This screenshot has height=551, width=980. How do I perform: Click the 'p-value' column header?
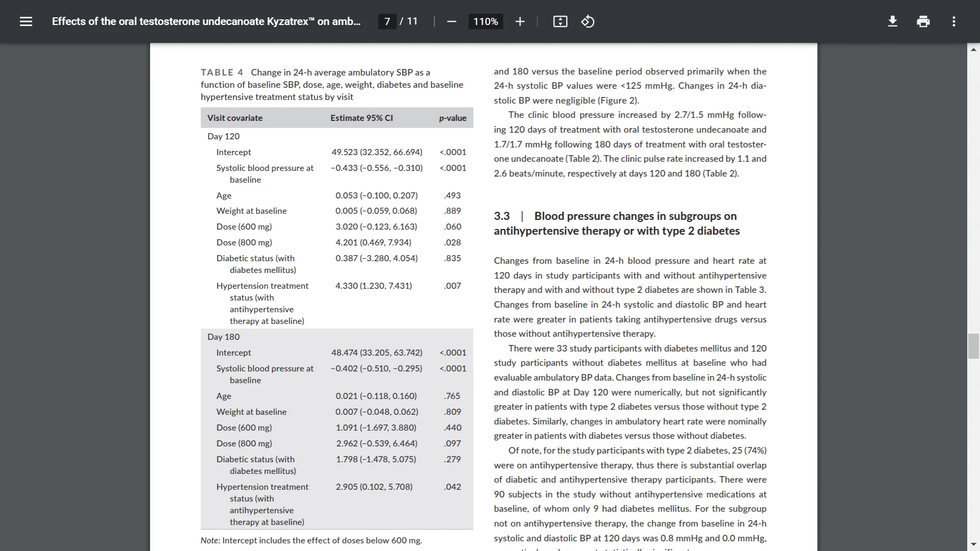[x=453, y=118]
